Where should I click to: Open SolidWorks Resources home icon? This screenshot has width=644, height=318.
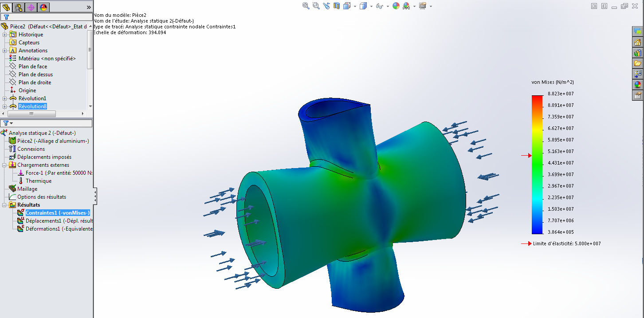(638, 42)
